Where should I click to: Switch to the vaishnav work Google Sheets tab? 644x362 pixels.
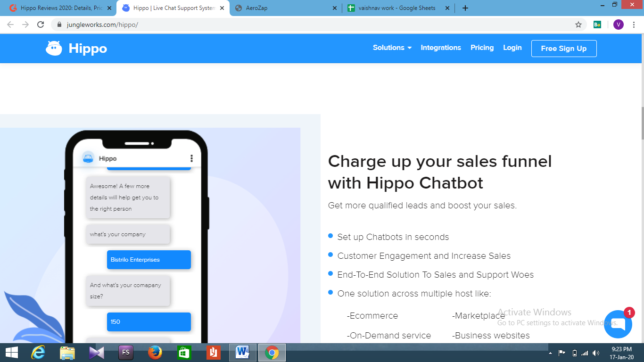tap(398, 8)
